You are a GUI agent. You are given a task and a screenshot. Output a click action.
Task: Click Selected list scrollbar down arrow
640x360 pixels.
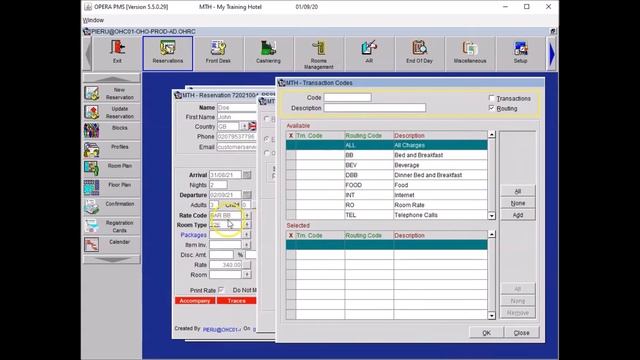point(491,316)
